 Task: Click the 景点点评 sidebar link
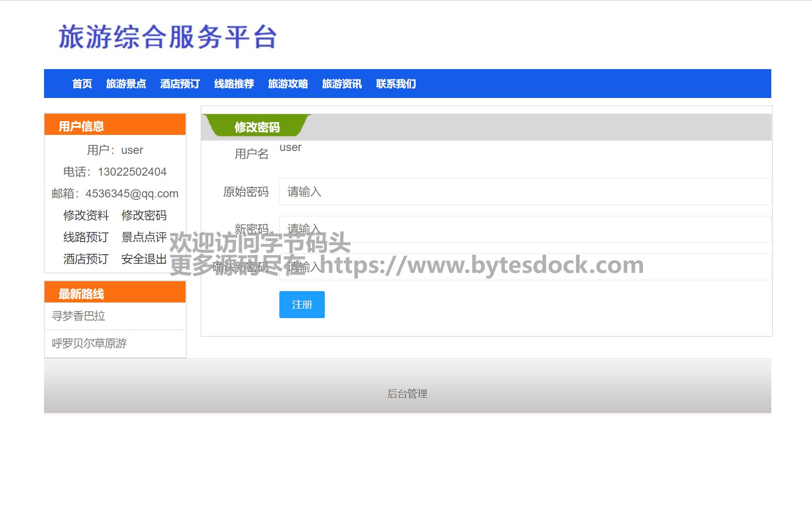click(144, 237)
